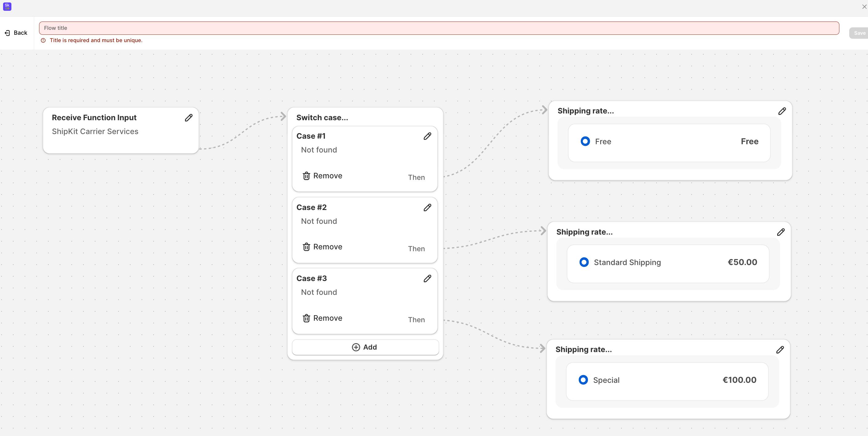This screenshot has height=436, width=868.
Task: Edit the Standard Shipping rate node
Action: pos(781,232)
